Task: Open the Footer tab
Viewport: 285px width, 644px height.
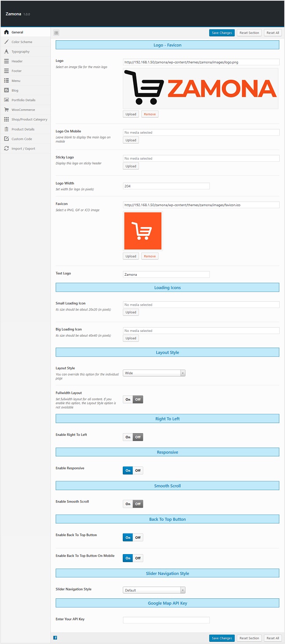Action: 25,71
